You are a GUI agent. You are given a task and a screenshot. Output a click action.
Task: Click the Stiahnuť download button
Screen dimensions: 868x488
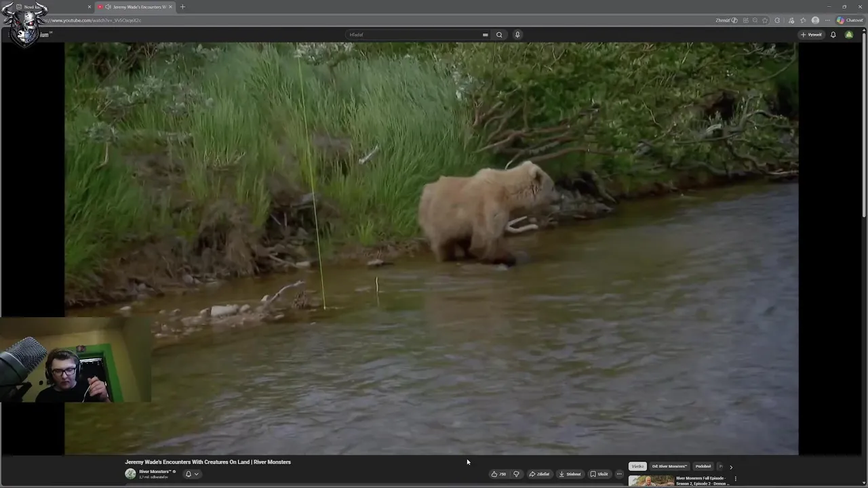click(570, 474)
